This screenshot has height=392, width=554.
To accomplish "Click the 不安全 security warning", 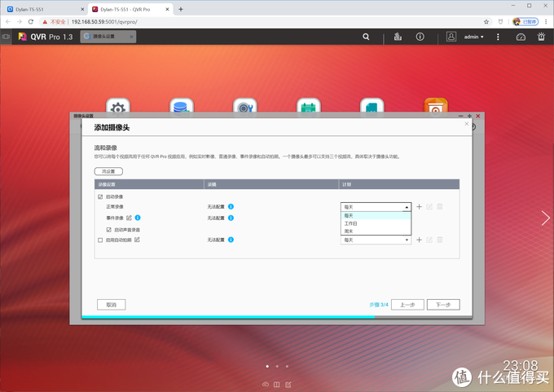I will coord(54,22).
